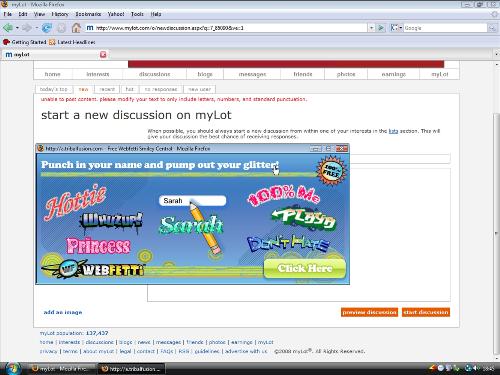
Task: Close the myLot tab with its red X
Action: (x=103, y=54)
